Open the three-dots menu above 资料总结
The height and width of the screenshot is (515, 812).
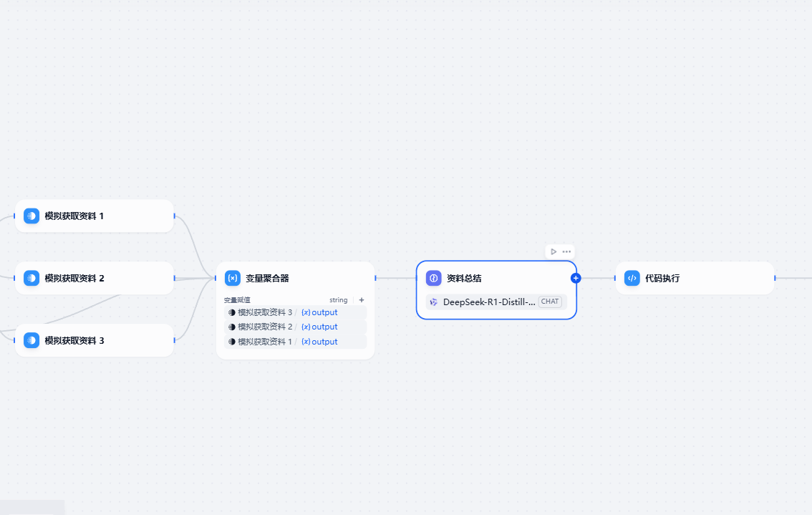(x=566, y=251)
